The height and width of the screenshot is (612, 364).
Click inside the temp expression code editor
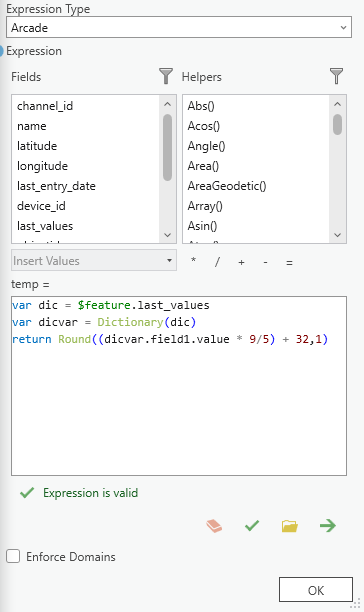click(179, 386)
